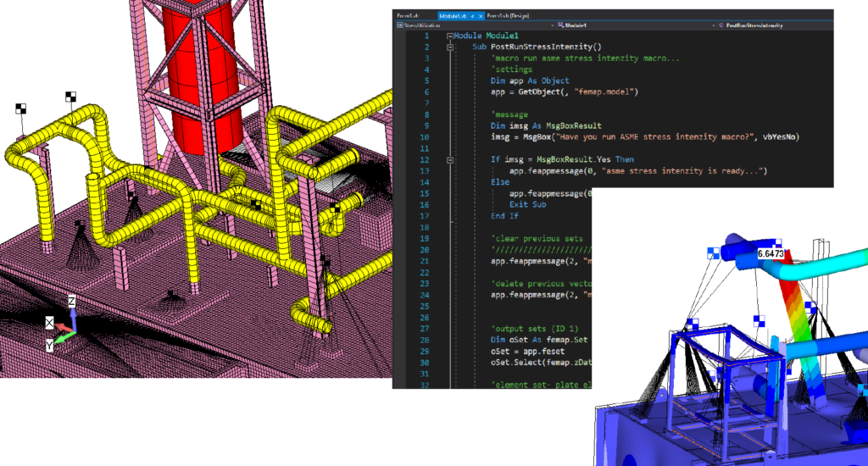Click the Else keyword on line 14
This screenshot has height=466, width=868.
point(500,182)
